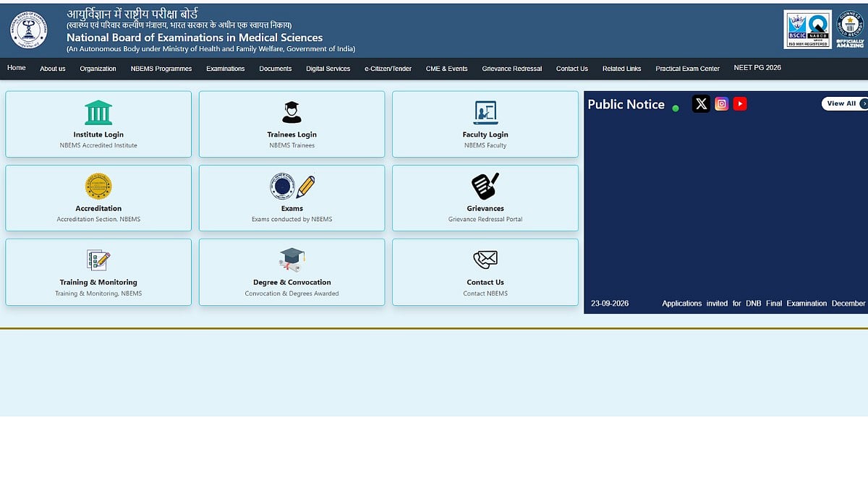868x488 pixels.
Task: Open the NBEMS Programmes menu
Action: click(x=161, y=69)
